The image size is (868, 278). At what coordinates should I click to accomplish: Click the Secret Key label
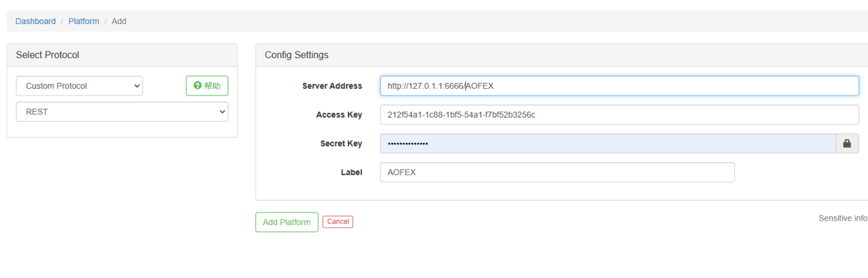click(341, 144)
